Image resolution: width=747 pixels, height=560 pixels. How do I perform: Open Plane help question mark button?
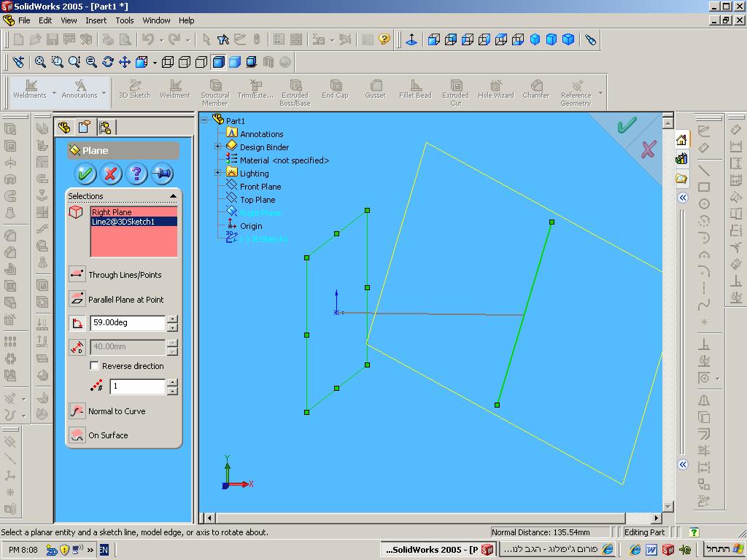tap(136, 174)
